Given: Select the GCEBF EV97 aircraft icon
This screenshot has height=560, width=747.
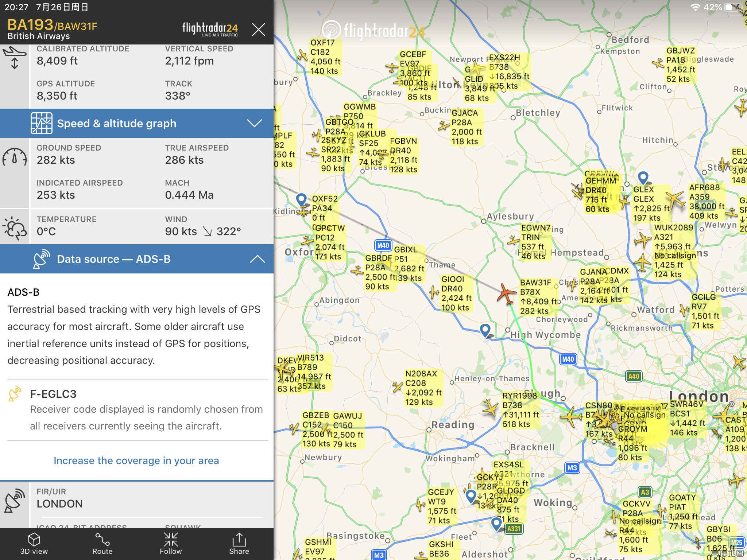Looking at the screenshot, I should pos(392,67).
